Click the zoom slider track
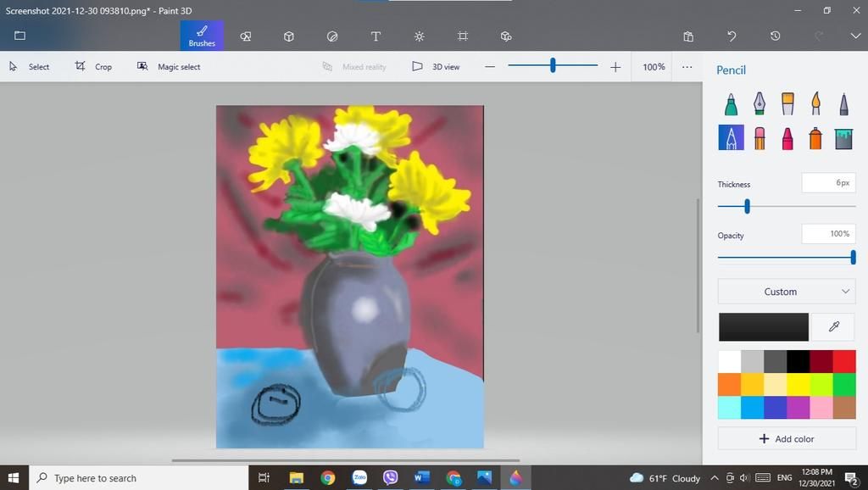Screen dimensions: 868x490 pos(553,65)
